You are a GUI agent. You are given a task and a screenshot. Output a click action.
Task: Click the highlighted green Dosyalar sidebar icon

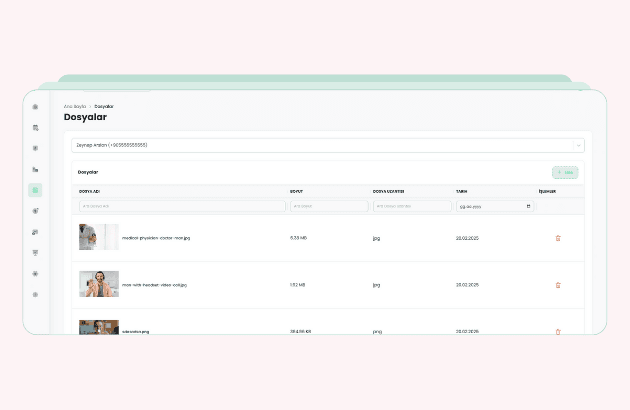click(x=35, y=190)
